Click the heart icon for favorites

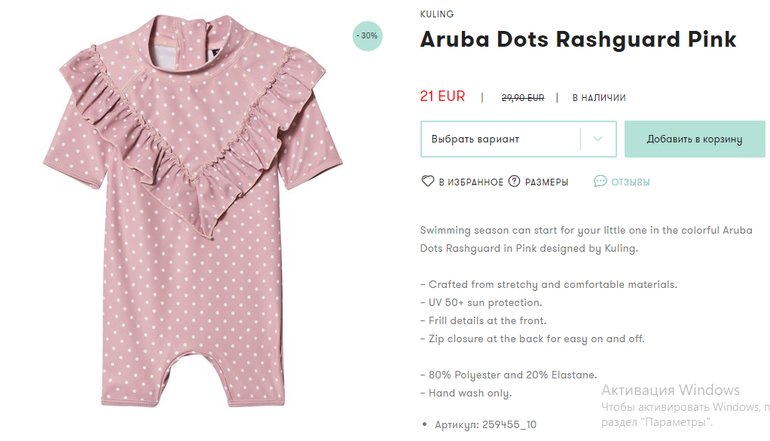428,182
